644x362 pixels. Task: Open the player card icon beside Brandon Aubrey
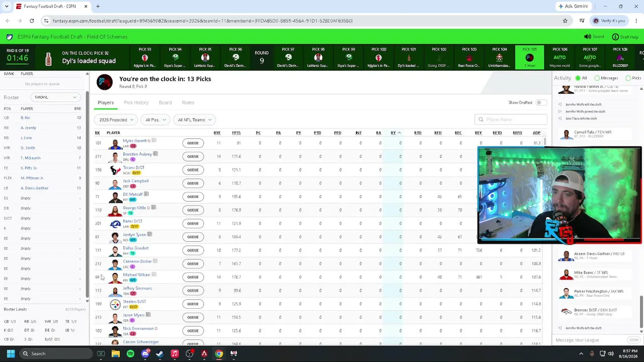156,154
